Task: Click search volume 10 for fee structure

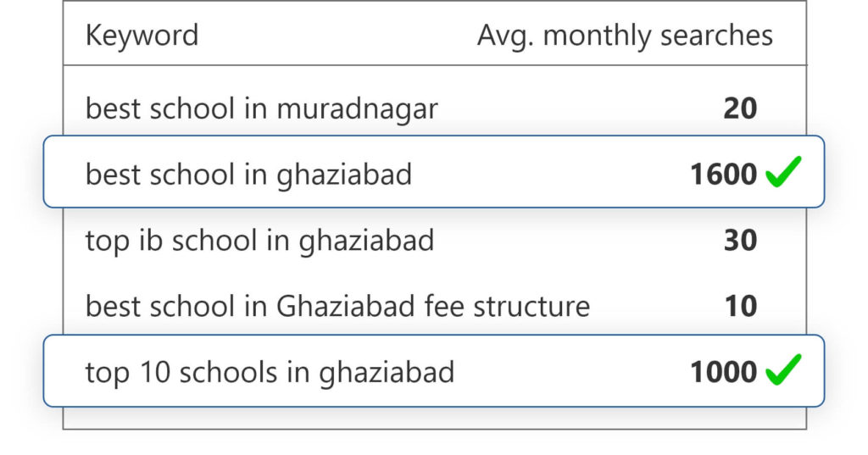Action: coord(741,306)
